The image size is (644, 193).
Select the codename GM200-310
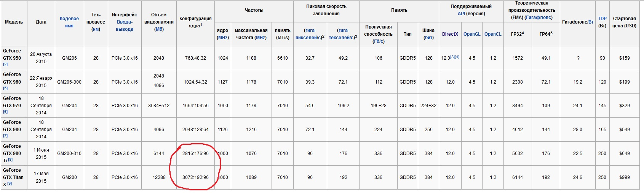coord(69,153)
